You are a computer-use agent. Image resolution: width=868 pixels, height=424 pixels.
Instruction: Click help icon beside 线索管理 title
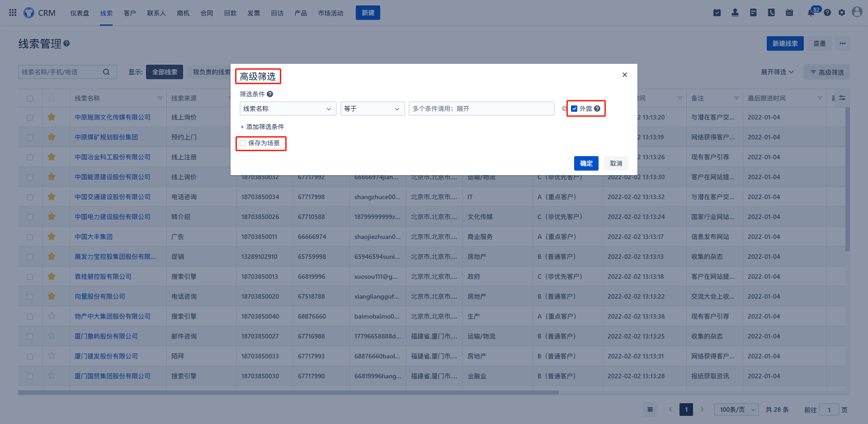66,43
